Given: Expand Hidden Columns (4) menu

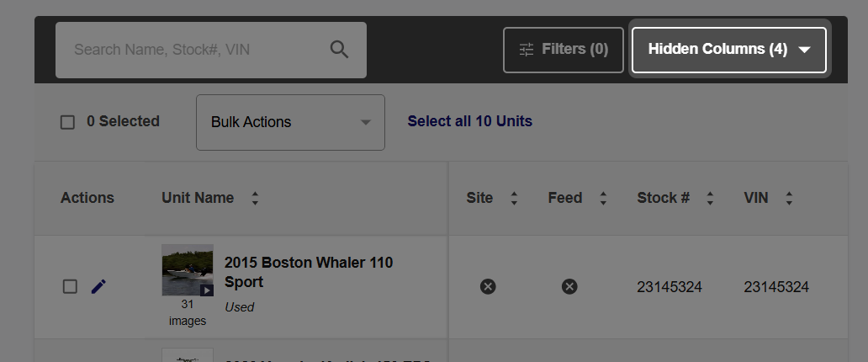Looking at the screenshot, I should click(729, 50).
